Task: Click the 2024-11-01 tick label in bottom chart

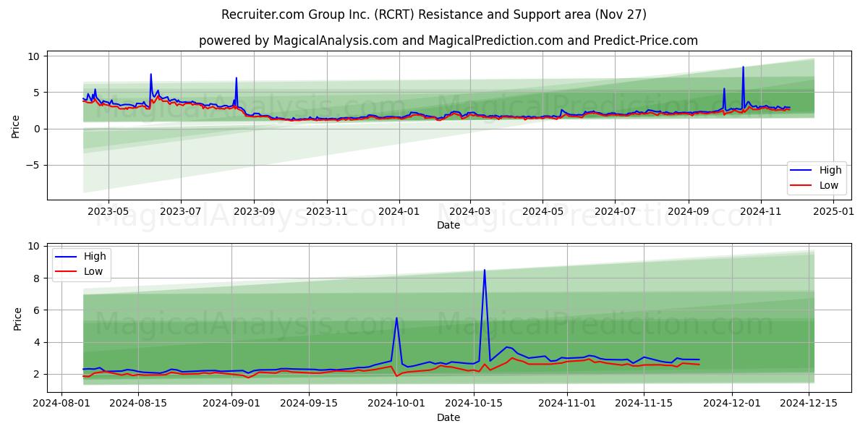Action: coord(567,404)
